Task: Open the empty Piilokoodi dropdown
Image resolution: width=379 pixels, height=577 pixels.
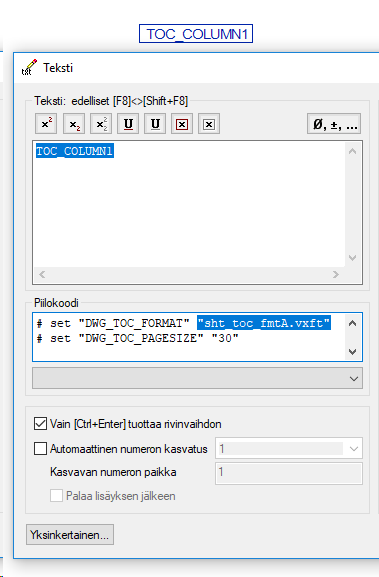Action: click(x=197, y=378)
